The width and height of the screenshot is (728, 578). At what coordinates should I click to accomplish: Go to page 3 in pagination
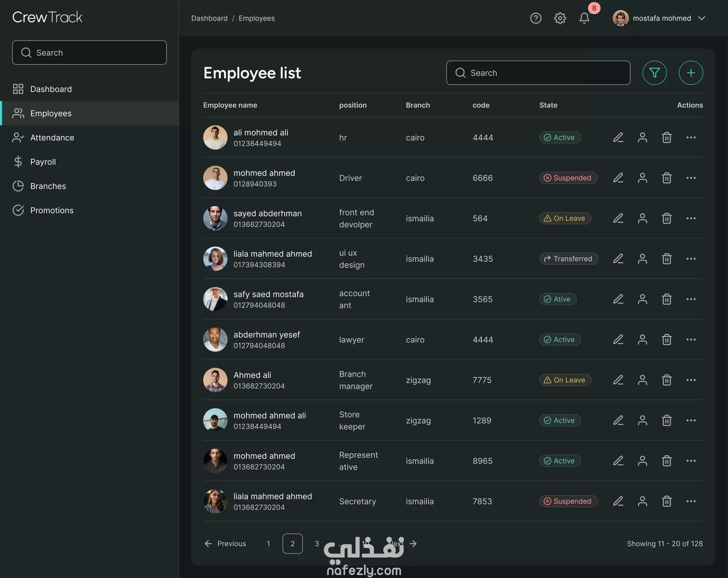click(317, 544)
